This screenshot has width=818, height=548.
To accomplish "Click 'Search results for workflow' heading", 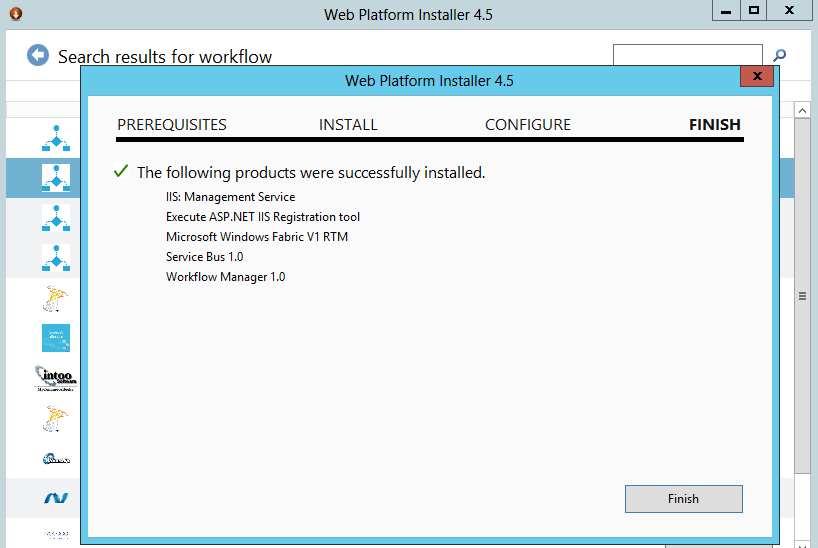I will point(165,56).
